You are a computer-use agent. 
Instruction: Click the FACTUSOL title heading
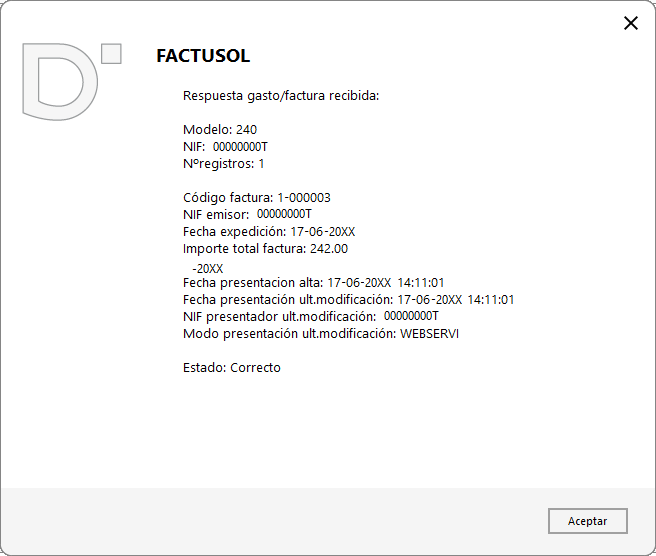pos(203,56)
